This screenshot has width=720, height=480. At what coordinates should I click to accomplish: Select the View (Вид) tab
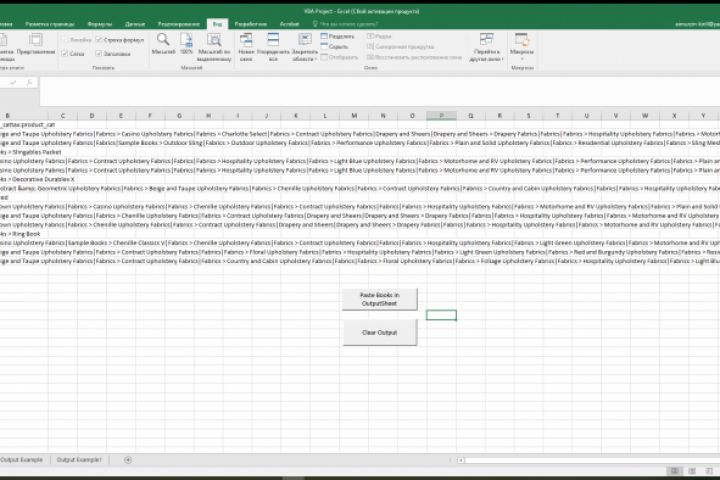tap(218, 24)
